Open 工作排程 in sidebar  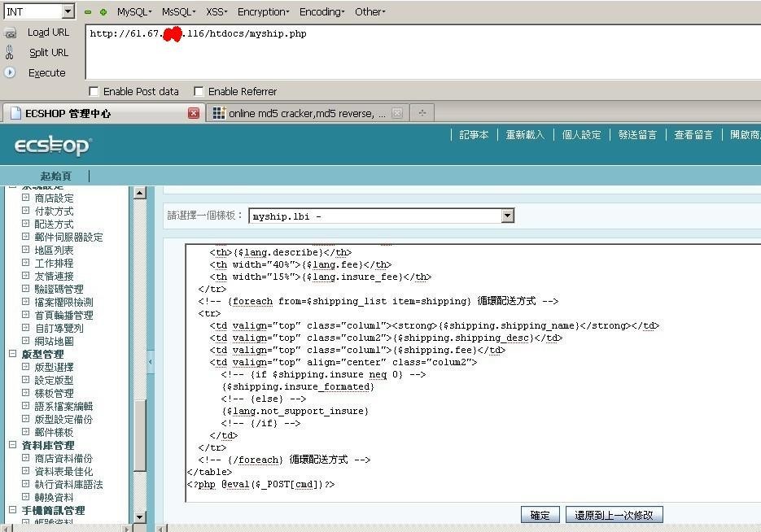point(54,264)
